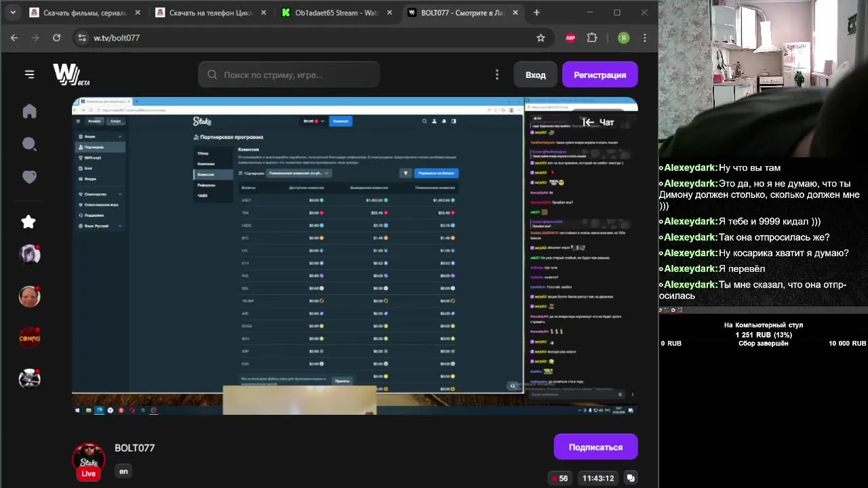Image resolution: width=868 pixels, height=488 pixels.
Task: Bookmark this page with the star
Action: 540,38
